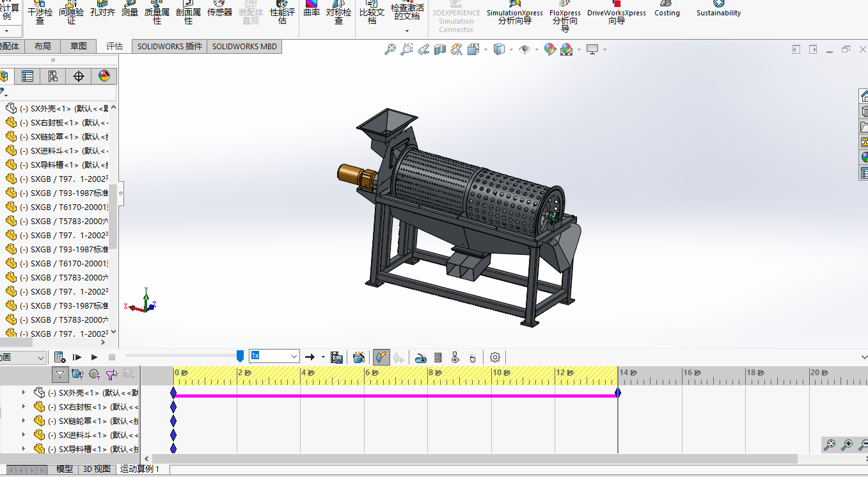Viewport: 868px width, 477px height.
Task: Click the Play animation button
Action: pyautogui.click(x=95, y=357)
